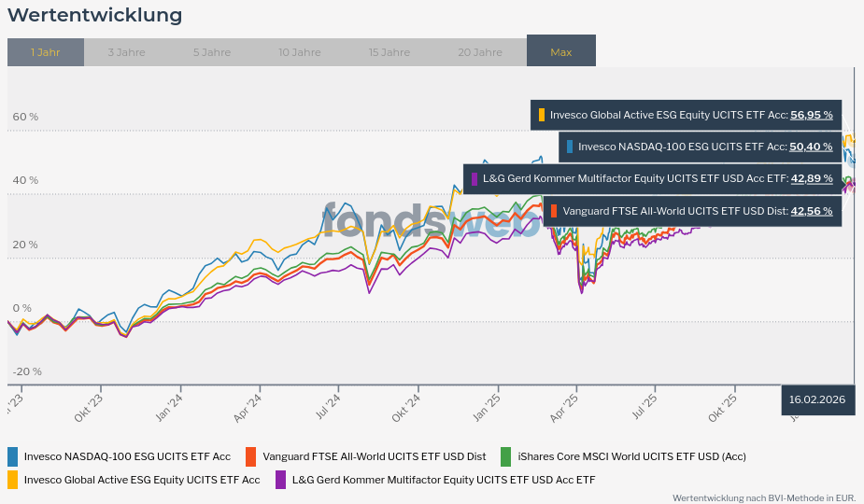Viewport: 864px width, 504px height.
Task: Click tooltip value 56,95 %
Action: (x=812, y=115)
